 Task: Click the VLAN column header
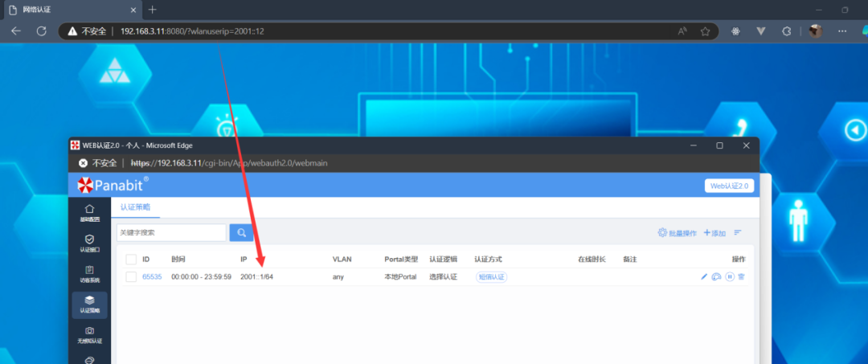click(342, 260)
